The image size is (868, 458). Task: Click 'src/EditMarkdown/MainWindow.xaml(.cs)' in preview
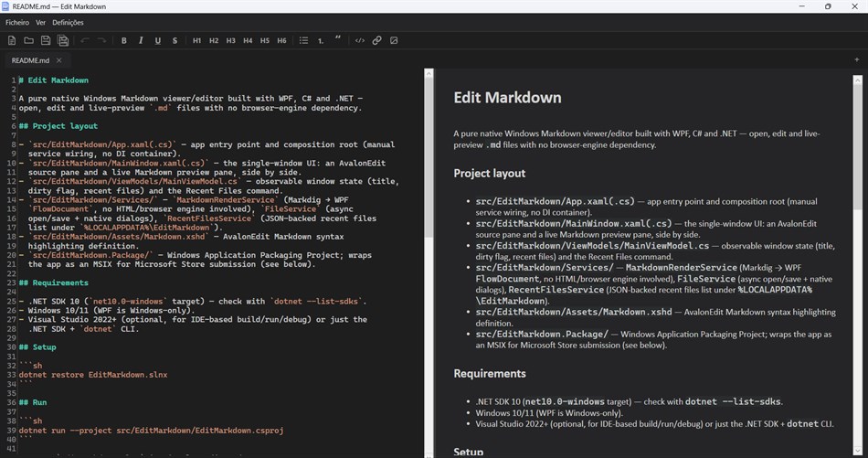pyautogui.click(x=574, y=224)
